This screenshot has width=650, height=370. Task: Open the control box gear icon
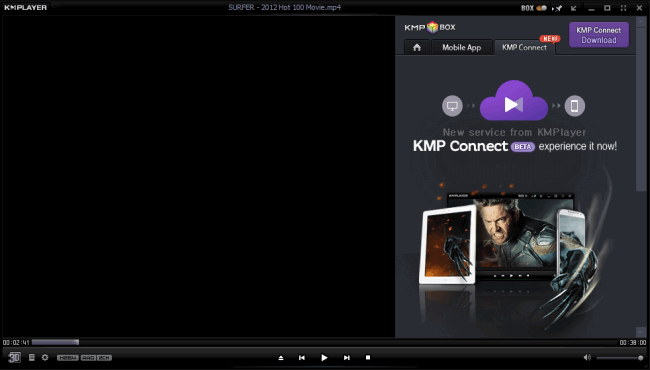click(45, 357)
